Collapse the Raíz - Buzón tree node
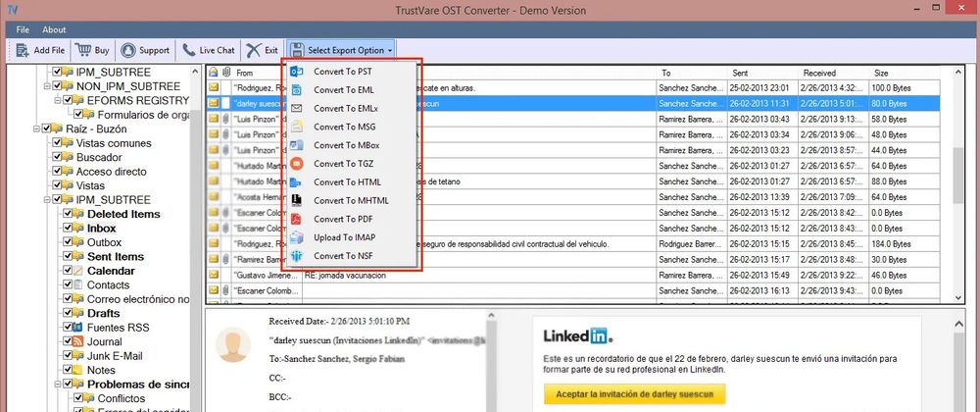This screenshot has height=412, width=980. tap(34, 129)
